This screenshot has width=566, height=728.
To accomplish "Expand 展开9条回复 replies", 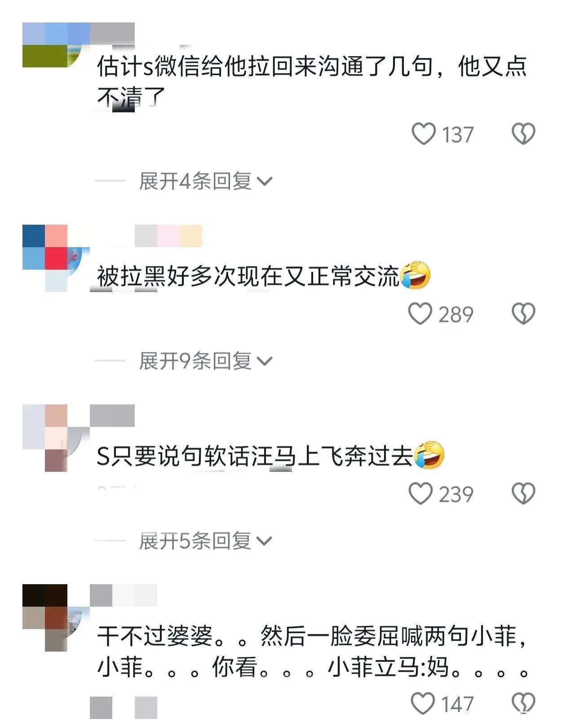I will tap(206, 361).
